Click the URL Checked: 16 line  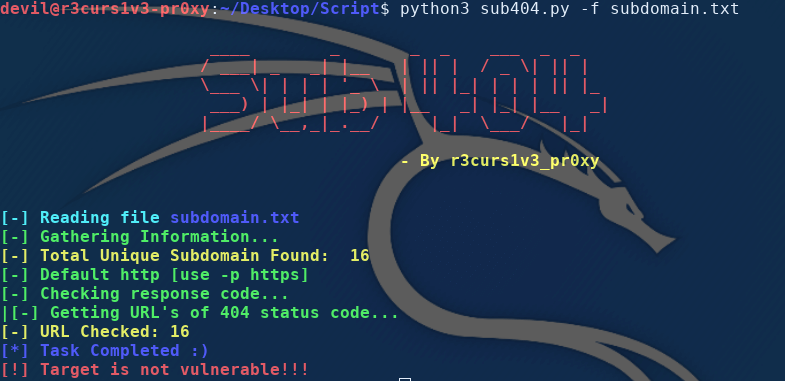click(x=95, y=331)
